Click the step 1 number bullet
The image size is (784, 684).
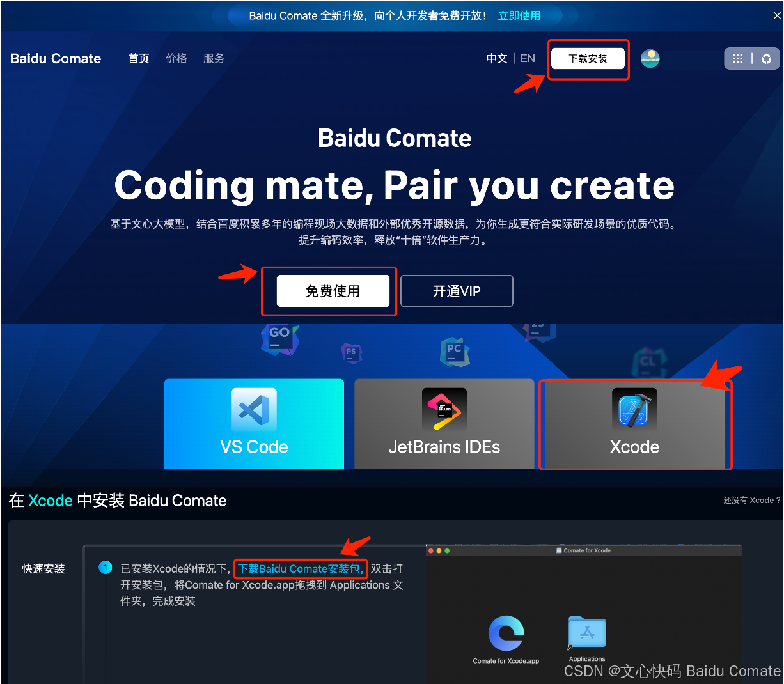(x=106, y=568)
